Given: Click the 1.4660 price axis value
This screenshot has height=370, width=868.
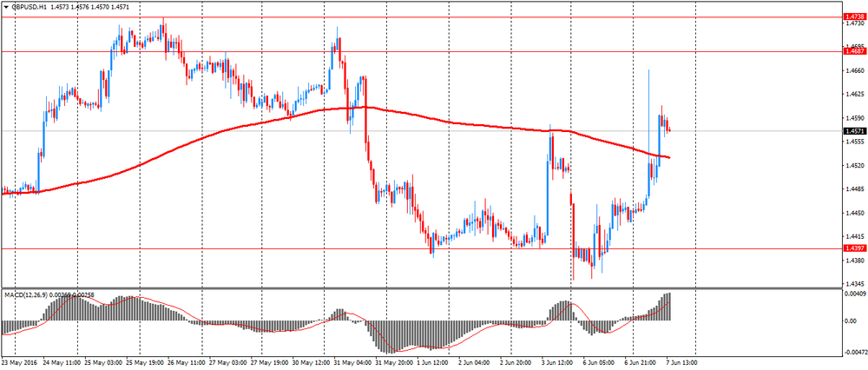Looking at the screenshot, I should [x=855, y=71].
